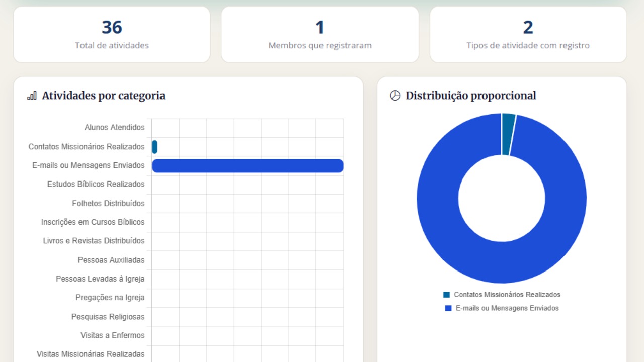Toggle Contatos Missionários Realizados legend color box
The height and width of the screenshot is (362, 644).
tap(446, 295)
